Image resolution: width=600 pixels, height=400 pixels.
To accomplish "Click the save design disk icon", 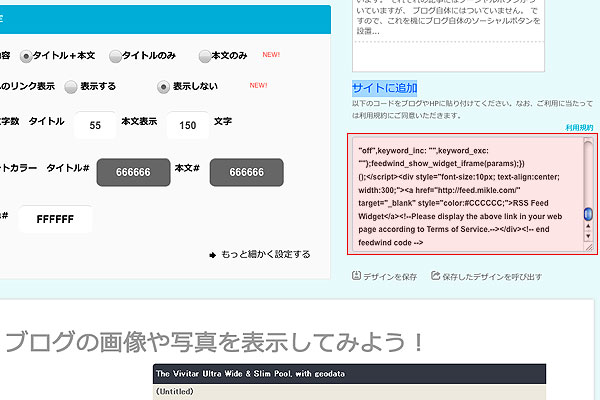I will click(356, 276).
